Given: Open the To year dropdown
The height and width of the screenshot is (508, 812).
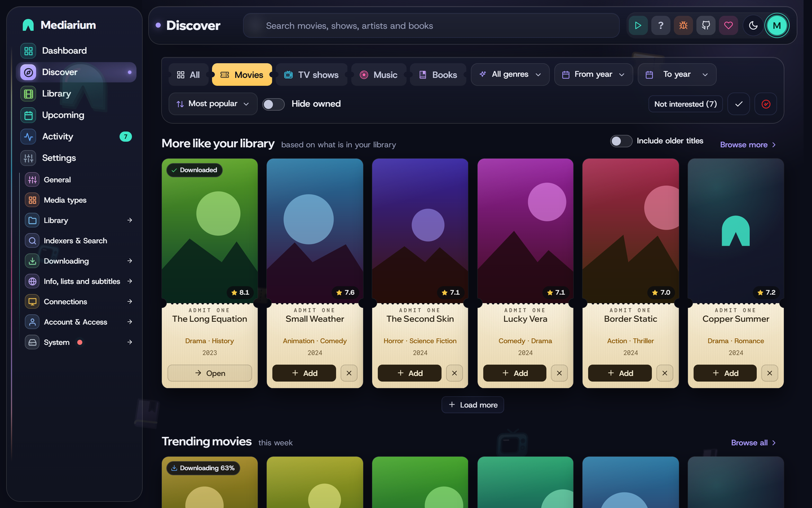Looking at the screenshot, I should coord(677,75).
